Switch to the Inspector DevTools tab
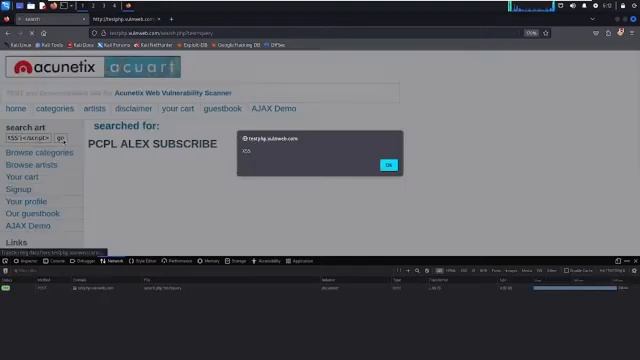 25,261
